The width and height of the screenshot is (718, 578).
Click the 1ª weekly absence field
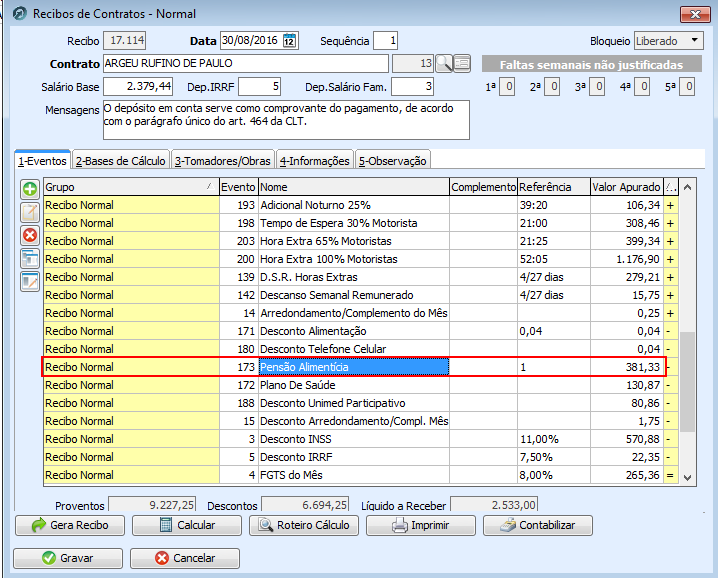coord(507,87)
